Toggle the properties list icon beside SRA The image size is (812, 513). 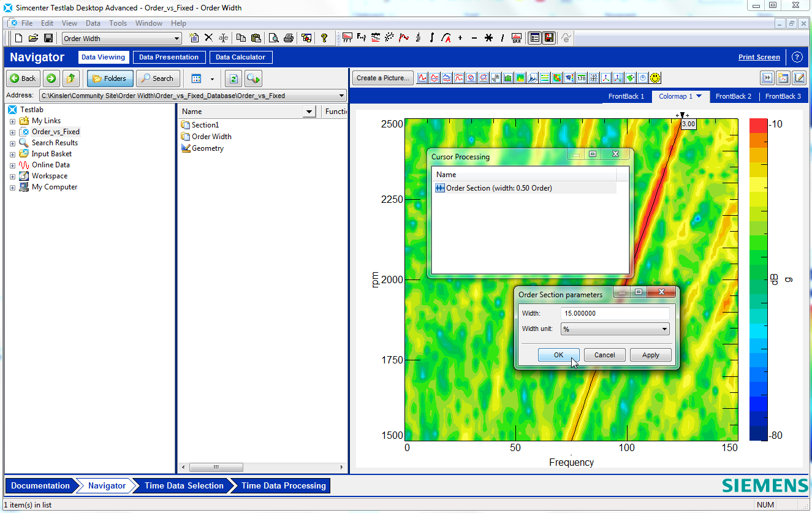click(535, 38)
